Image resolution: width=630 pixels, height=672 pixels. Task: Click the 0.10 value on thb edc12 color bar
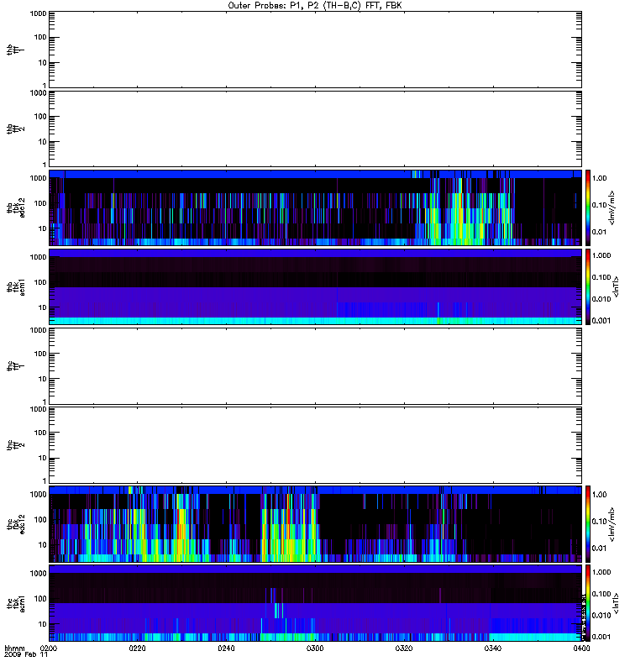(599, 205)
